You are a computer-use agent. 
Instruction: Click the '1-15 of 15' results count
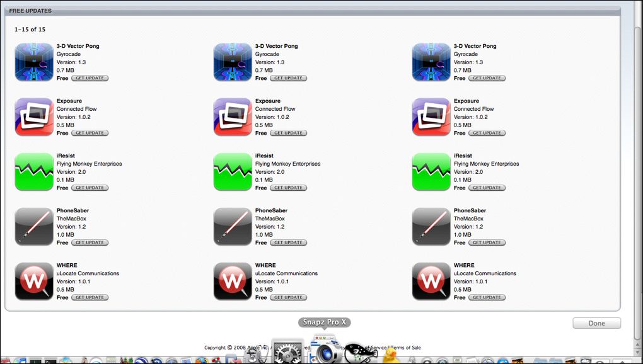[x=30, y=30]
